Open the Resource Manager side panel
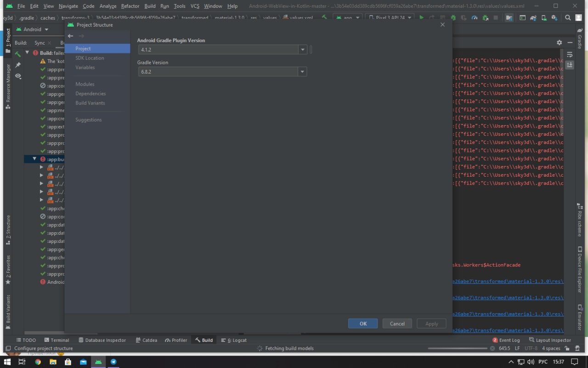The height and width of the screenshot is (368, 588). click(x=8, y=86)
